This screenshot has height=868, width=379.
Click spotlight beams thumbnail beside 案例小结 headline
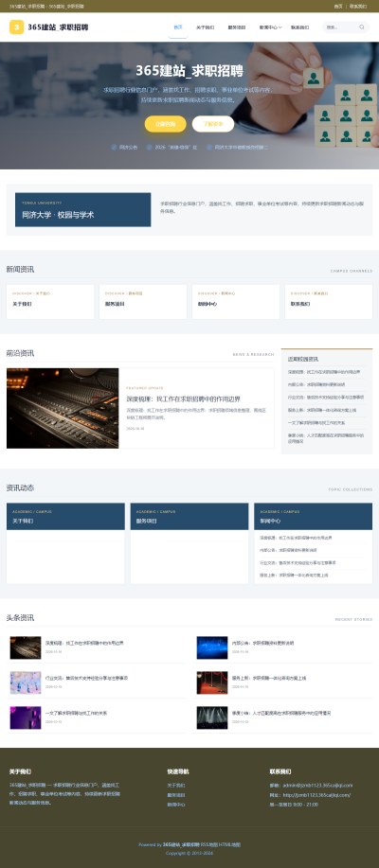click(212, 717)
